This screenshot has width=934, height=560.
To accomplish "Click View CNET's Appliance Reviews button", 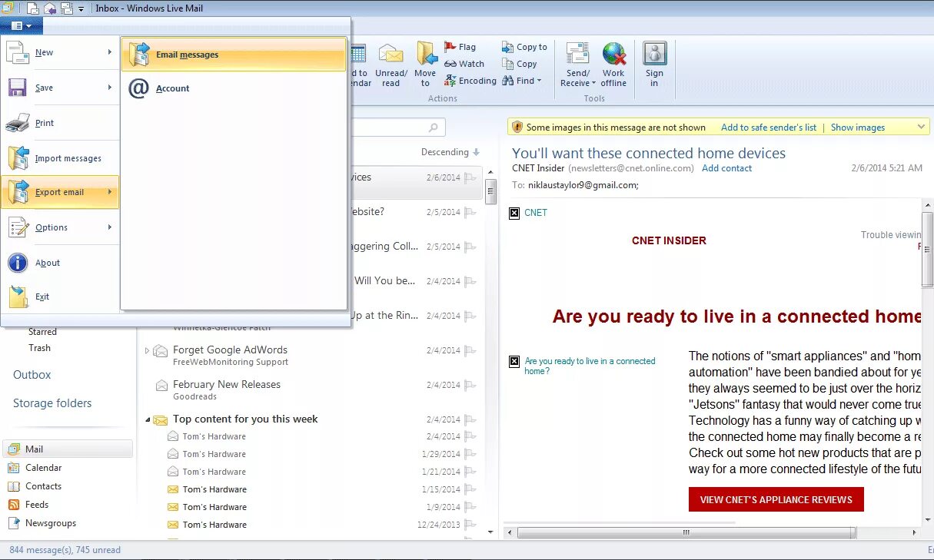I will pos(776,499).
